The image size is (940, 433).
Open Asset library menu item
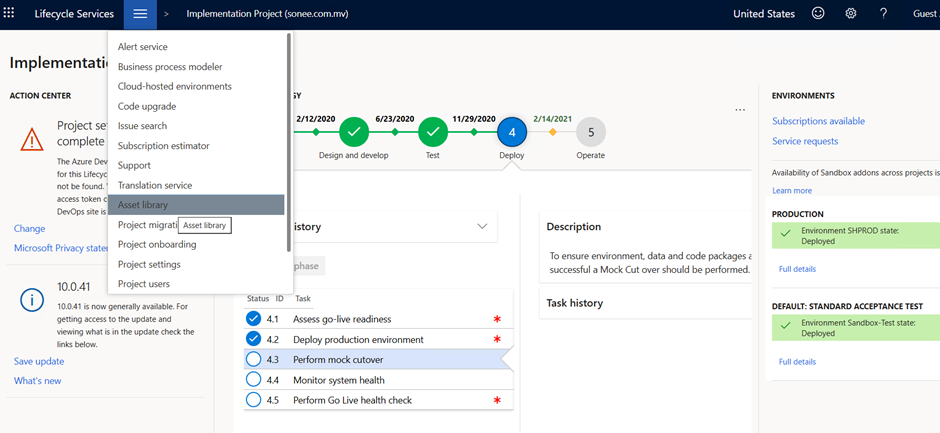point(196,205)
